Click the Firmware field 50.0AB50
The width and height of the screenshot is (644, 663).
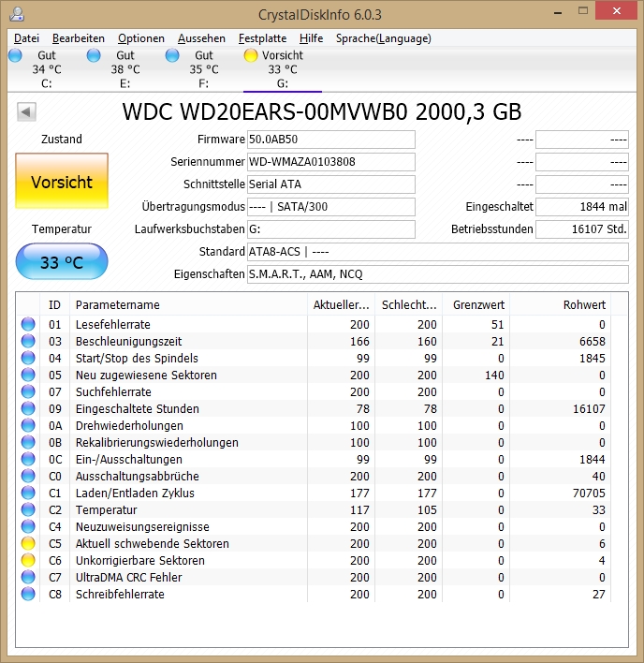click(331, 140)
